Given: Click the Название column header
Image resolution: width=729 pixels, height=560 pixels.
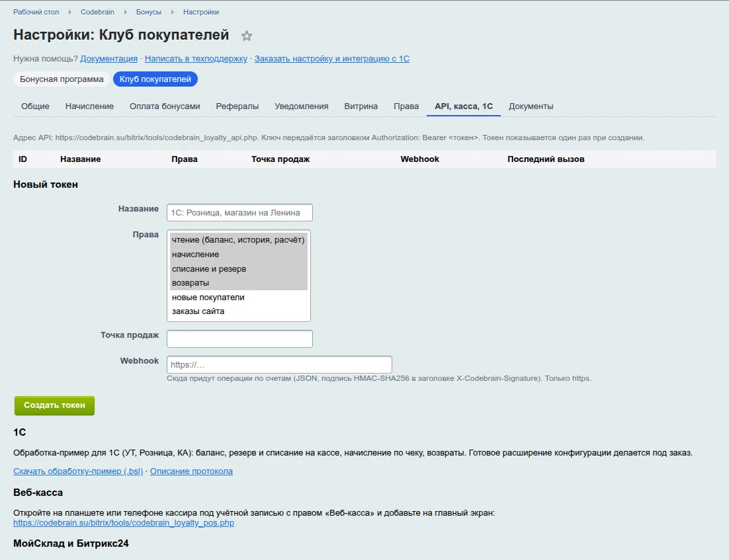Looking at the screenshot, I should pos(81,159).
